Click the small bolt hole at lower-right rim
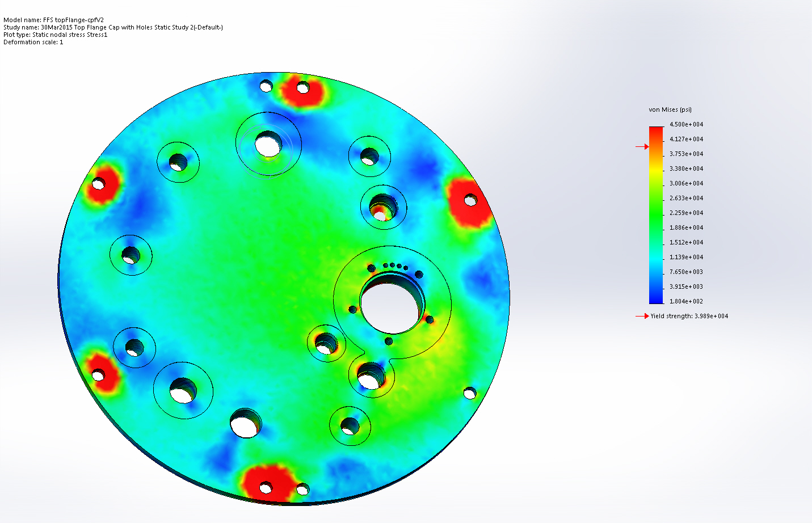Viewport: 812px width, 523px height. 470,393
